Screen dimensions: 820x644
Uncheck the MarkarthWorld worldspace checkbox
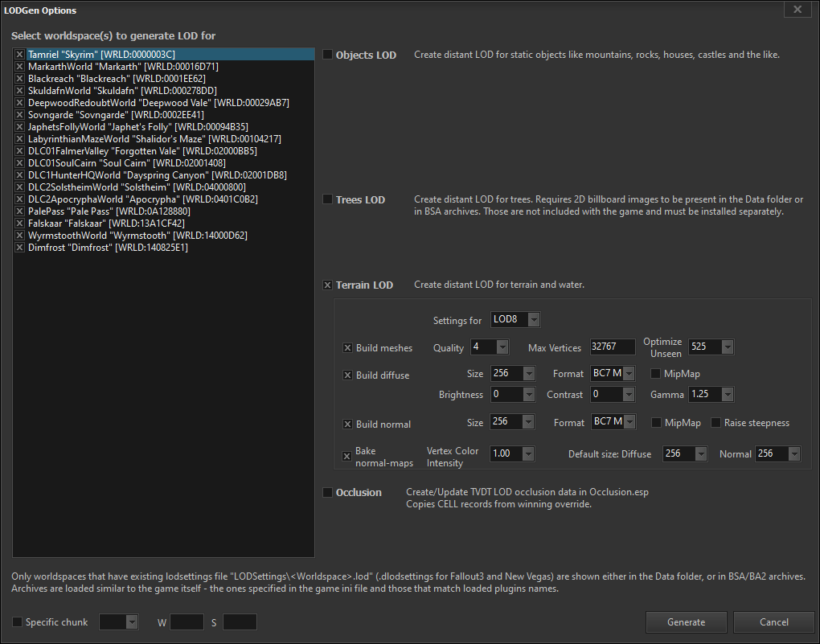(19, 67)
